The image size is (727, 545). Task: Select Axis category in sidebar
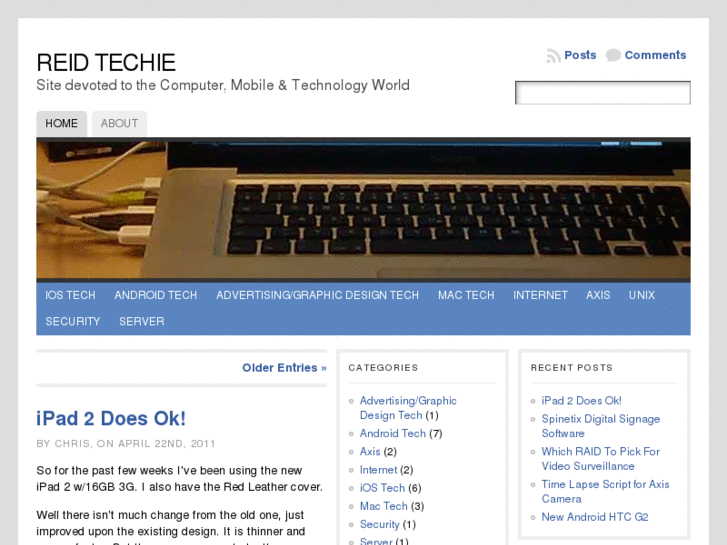click(x=370, y=451)
